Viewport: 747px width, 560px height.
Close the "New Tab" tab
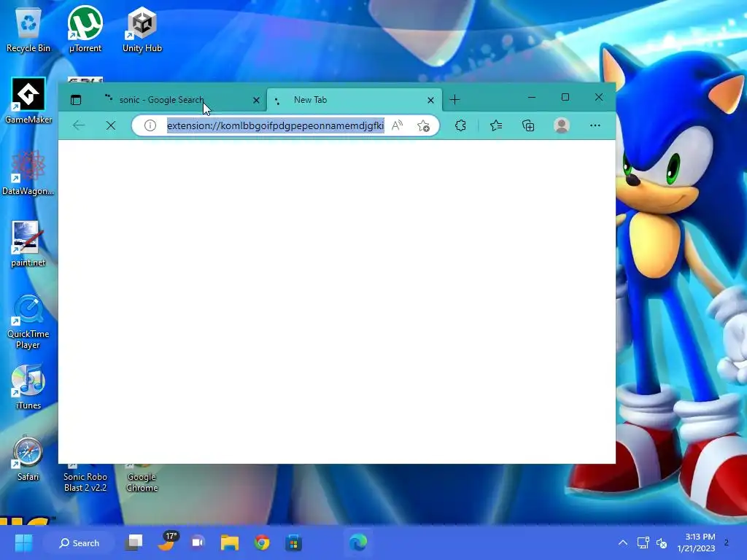pos(430,100)
